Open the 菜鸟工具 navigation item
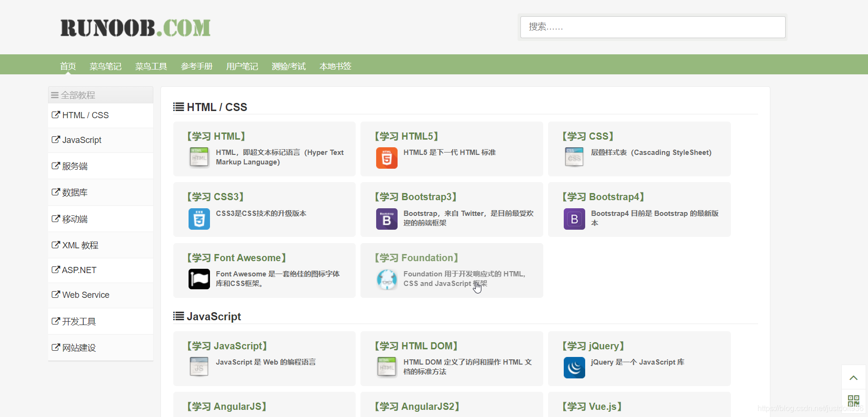Image resolution: width=868 pixels, height=417 pixels. [x=151, y=66]
